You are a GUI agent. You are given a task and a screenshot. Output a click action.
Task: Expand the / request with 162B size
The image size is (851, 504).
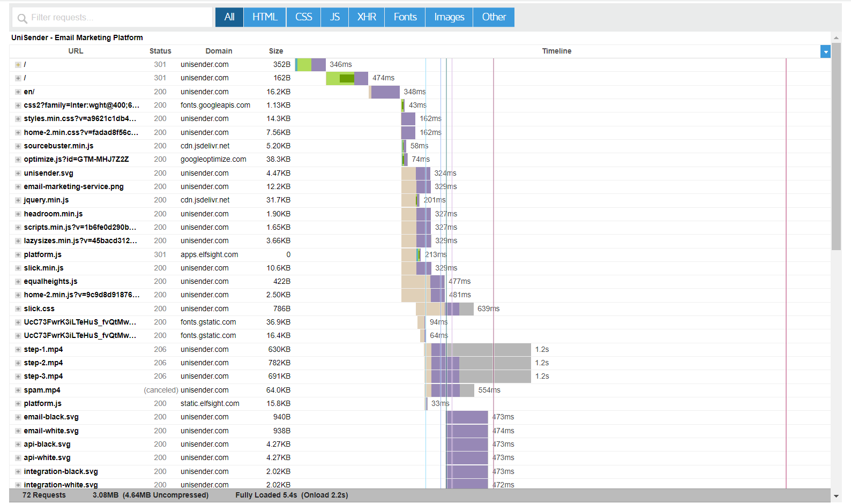click(x=18, y=78)
